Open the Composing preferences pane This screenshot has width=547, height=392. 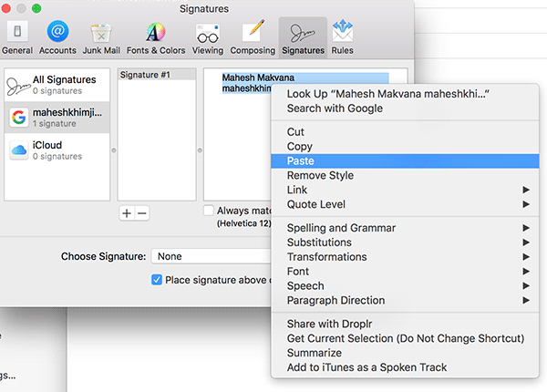coord(253,38)
